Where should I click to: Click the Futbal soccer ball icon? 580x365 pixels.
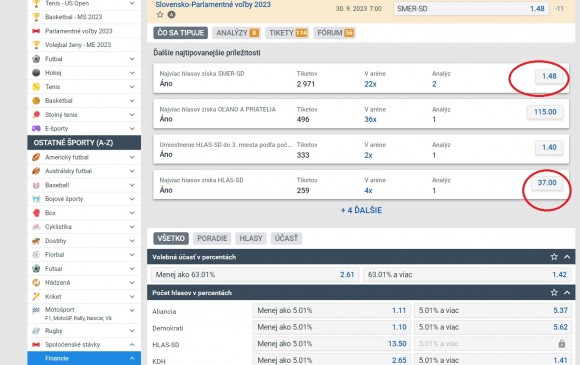tap(36, 59)
